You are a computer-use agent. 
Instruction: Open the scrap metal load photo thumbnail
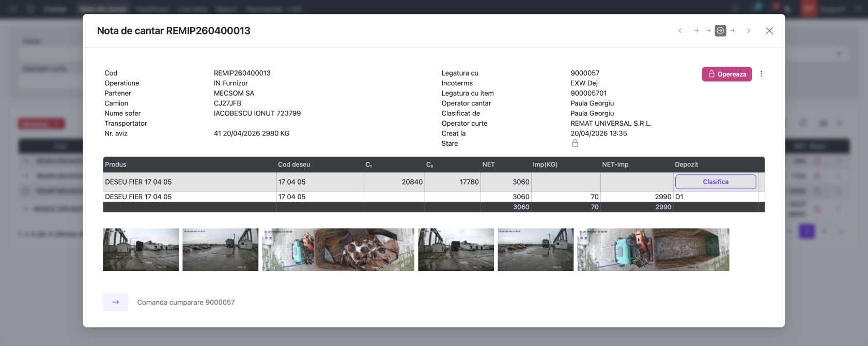(x=338, y=249)
